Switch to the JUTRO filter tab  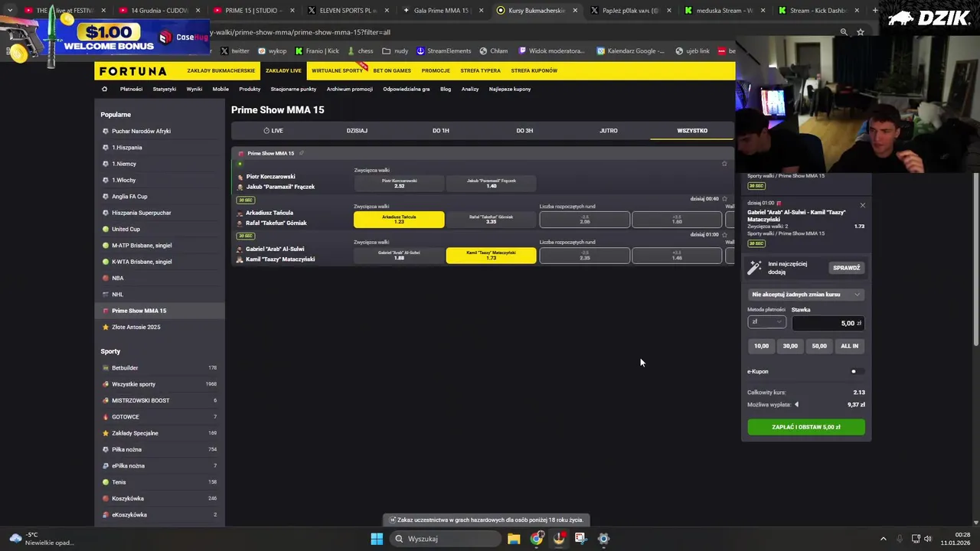point(609,131)
